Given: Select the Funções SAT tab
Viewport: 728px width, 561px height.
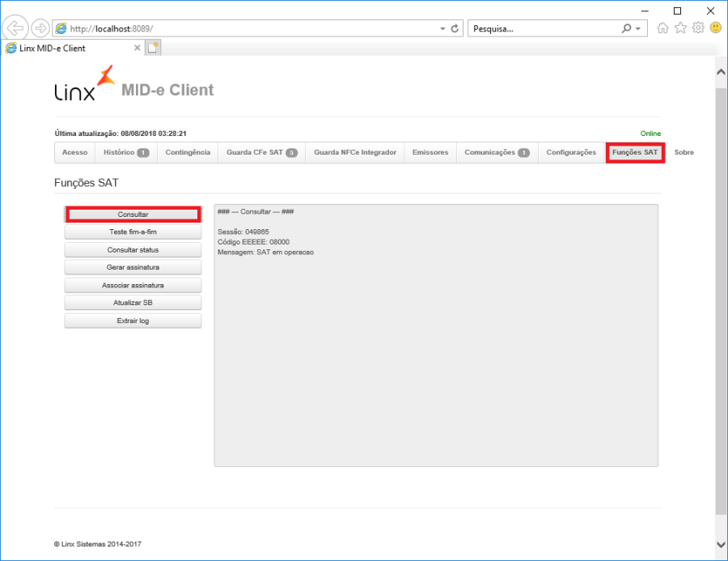Looking at the screenshot, I should [635, 152].
